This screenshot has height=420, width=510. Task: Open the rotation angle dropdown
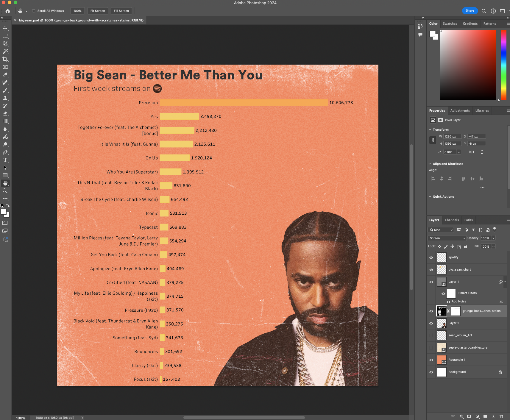coord(459,152)
